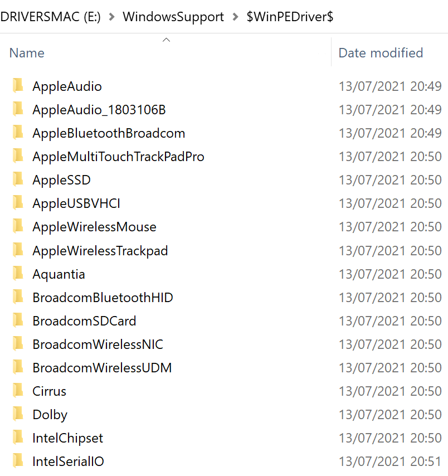Select the AppleBluetoothBroadcom folder name

pyautogui.click(x=109, y=133)
